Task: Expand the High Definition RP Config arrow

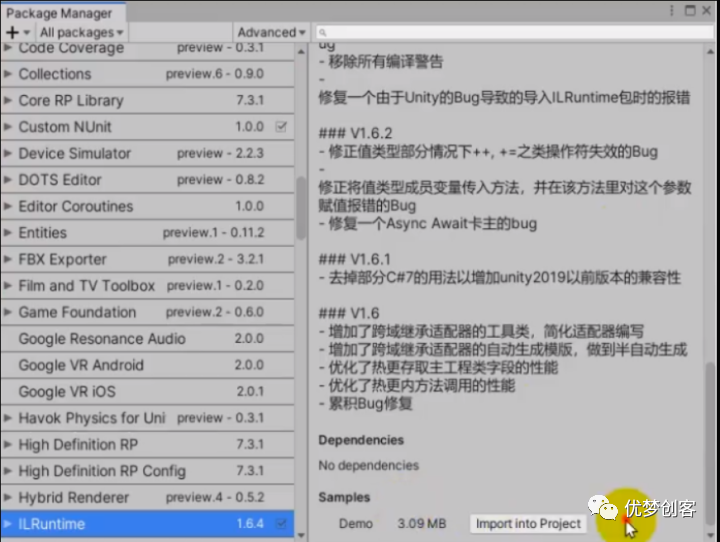Action: (7, 471)
